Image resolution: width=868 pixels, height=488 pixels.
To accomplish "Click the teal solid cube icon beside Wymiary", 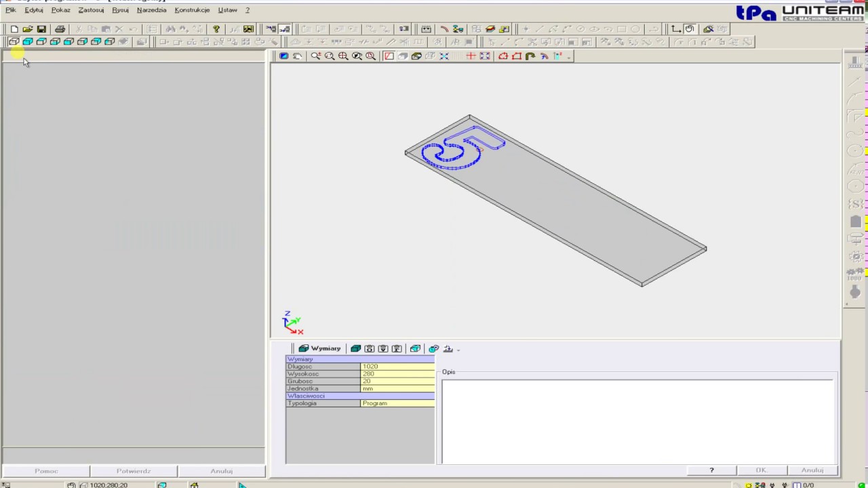I will (x=355, y=348).
